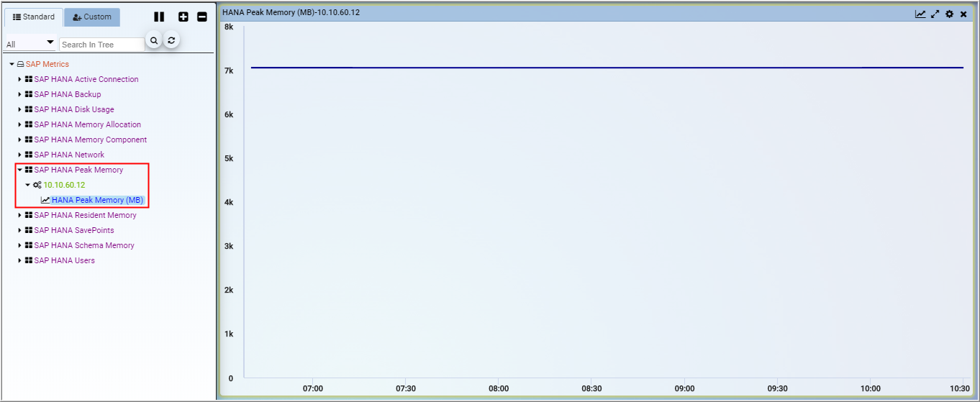This screenshot has height=402, width=980.
Task: Select SAP HANA Network label
Action: (x=69, y=155)
